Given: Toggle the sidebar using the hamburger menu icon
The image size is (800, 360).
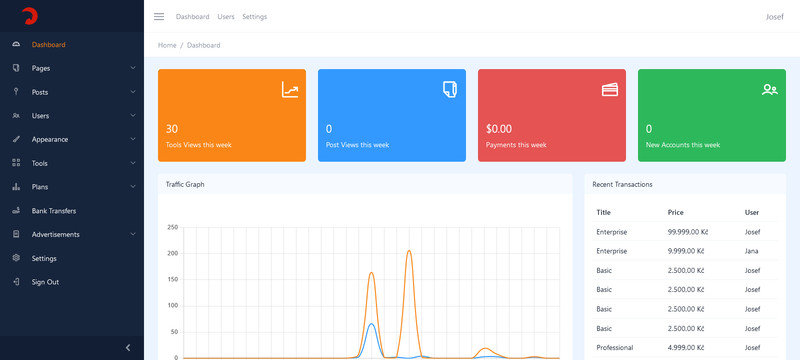Looking at the screenshot, I should [x=159, y=17].
